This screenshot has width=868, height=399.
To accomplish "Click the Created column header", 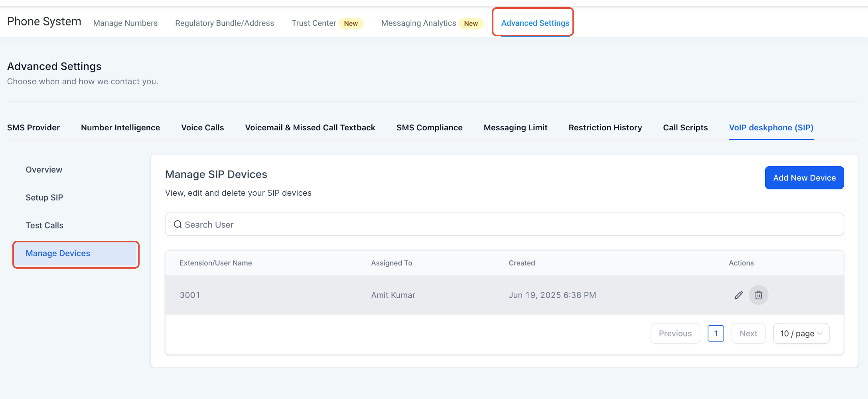I will click(x=522, y=263).
